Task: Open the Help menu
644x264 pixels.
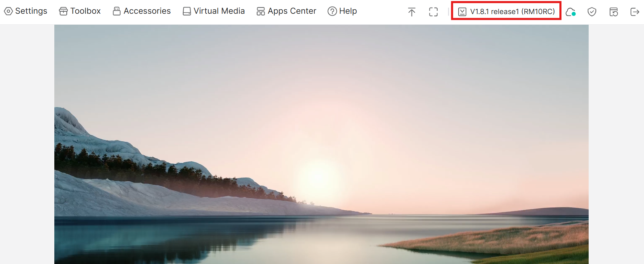Action: [348, 11]
